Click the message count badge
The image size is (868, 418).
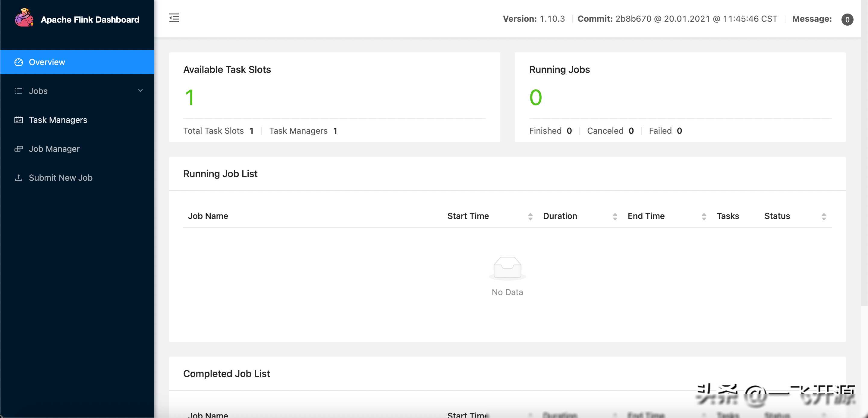[x=847, y=20]
